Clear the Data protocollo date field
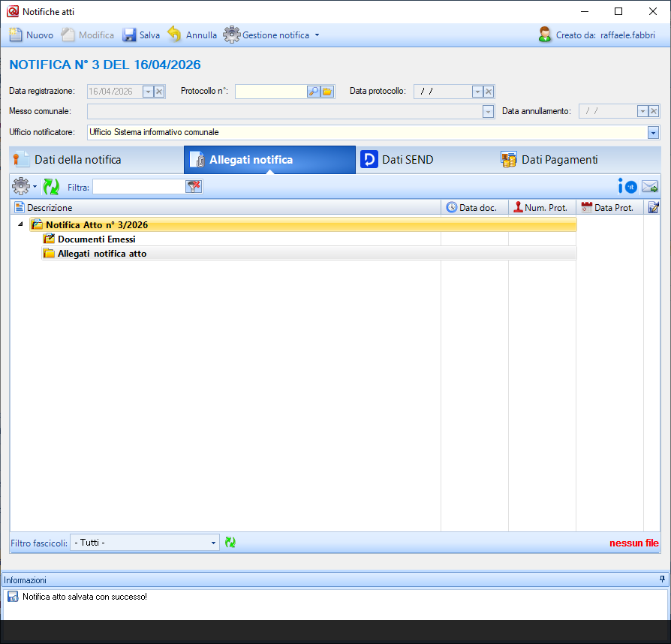This screenshot has width=671, height=644. tap(488, 92)
